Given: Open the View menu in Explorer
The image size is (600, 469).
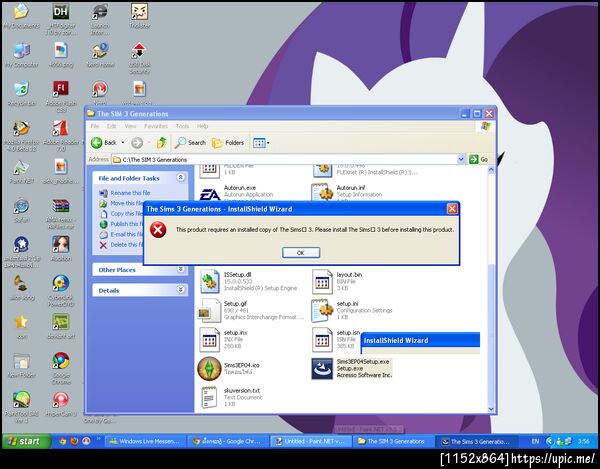Looking at the screenshot, I should coord(130,126).
